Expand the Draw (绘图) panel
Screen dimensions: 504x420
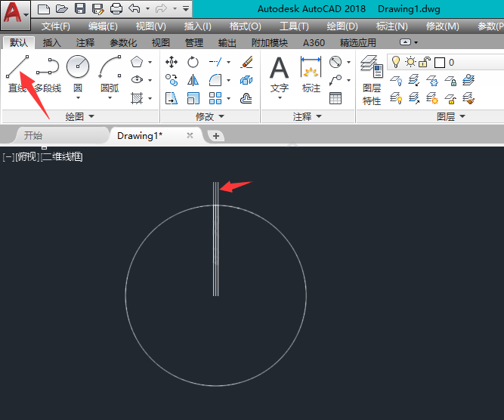click(x=79, y=116)
